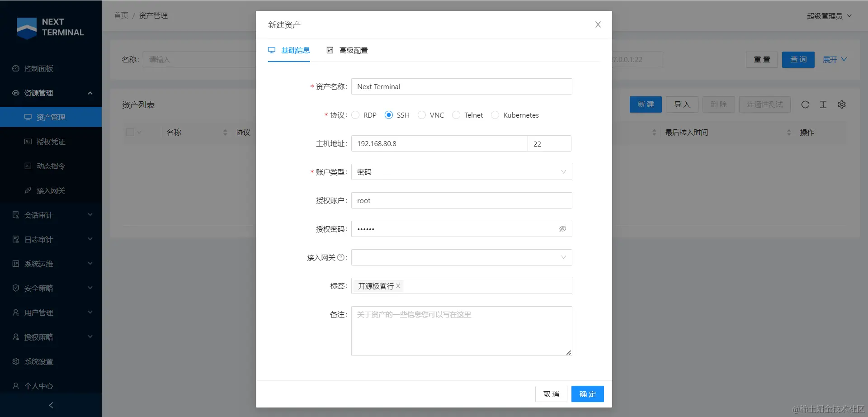This screenshot has height=417, width=868.
Task: Select the VNC protocol radio button
Action: point(422,115)
